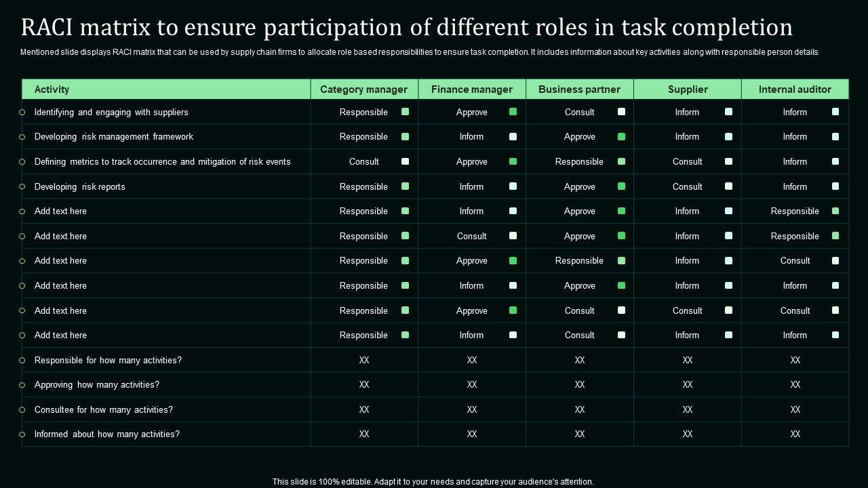Screen dimensions: 868x488
Task: Click the bullet beside Developing risk management framework
Action: point(22,137)
